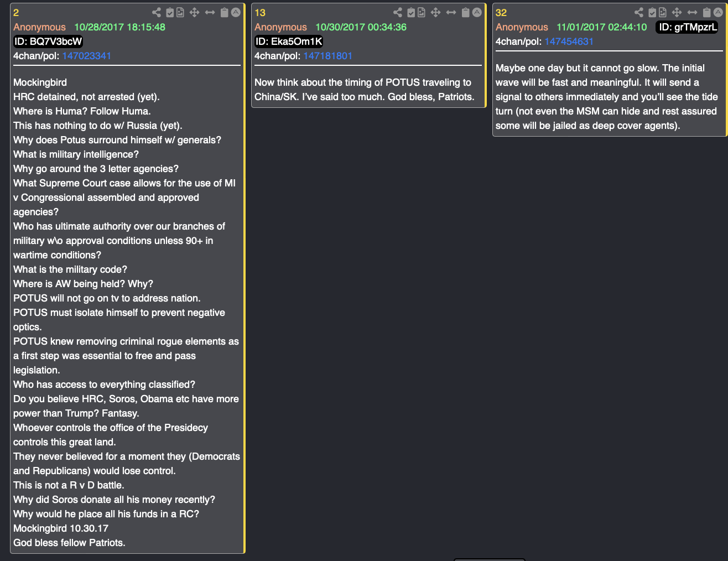
Task: Click the ID: BQ7V3bcW badge
Action: click(48, 41)
